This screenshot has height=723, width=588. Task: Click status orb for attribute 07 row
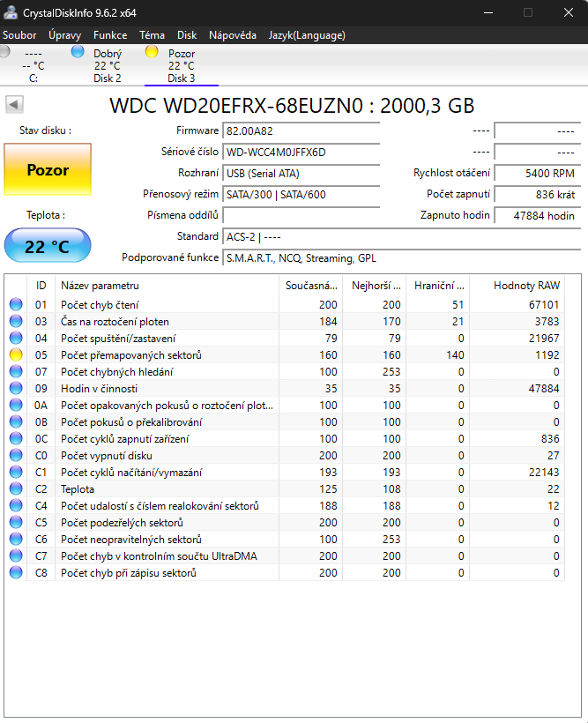[16, 371]
